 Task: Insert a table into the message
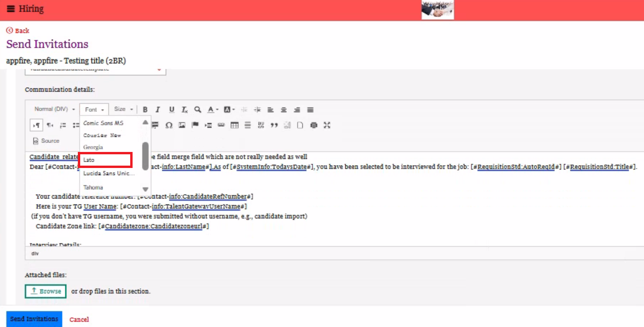tap(234, 125)
